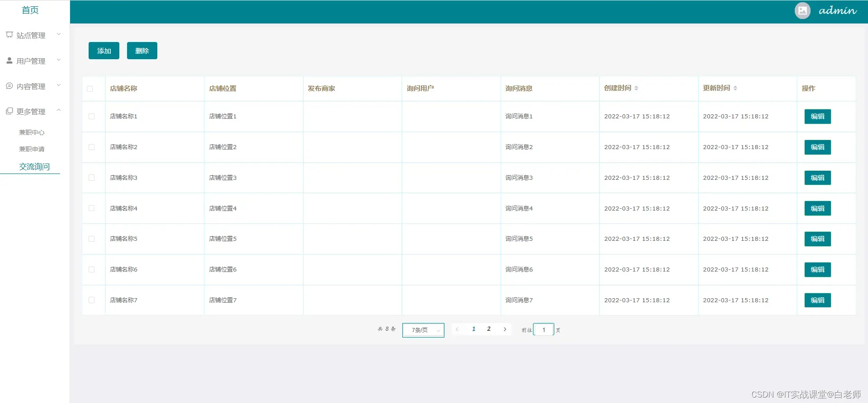Check the row for 店铺名称4
Screen dimensions: 868x403
[91, 208]
